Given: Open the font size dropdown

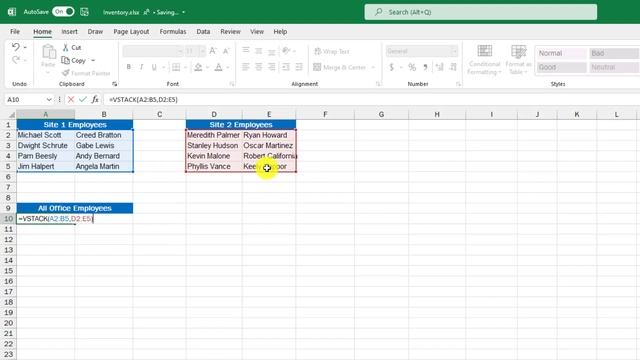Looking at the screenshot, I should [202, 51].
